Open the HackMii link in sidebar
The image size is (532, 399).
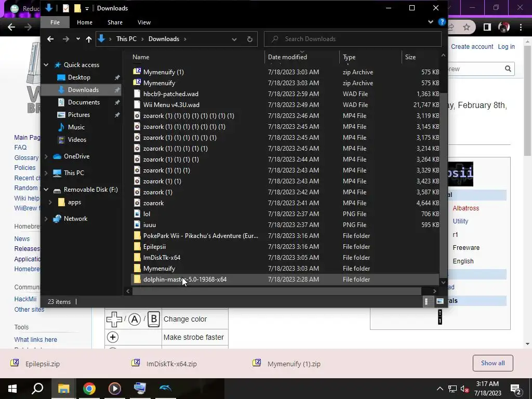tap(25, 299)
